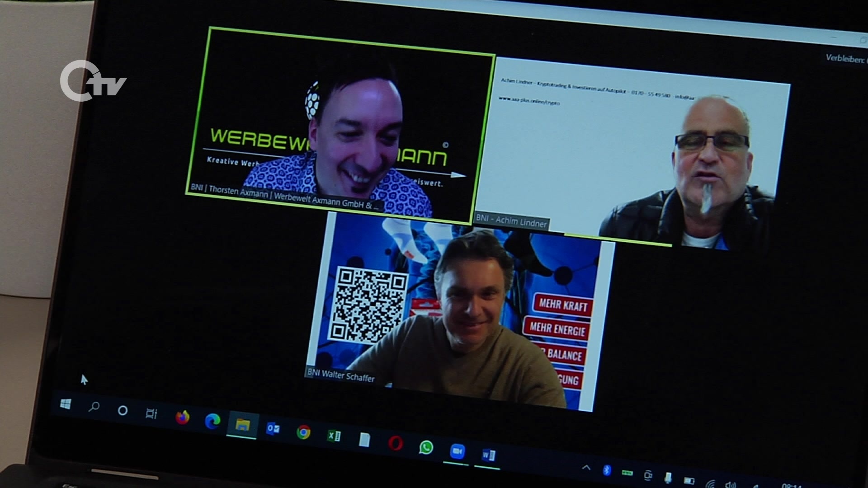The image size is (868, 488).
Task: Select Thorsten Axmann's video tile
Action: [x=339, y=122]
